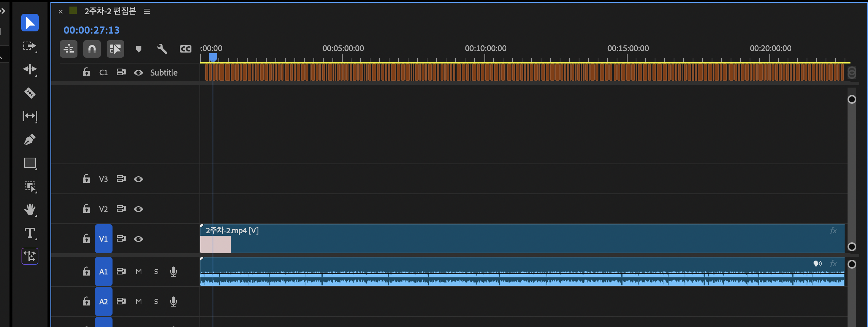Viewport: 868px width, 327px height.
Task: Add a marker to timeline
Action: click(x=139, y=49)
